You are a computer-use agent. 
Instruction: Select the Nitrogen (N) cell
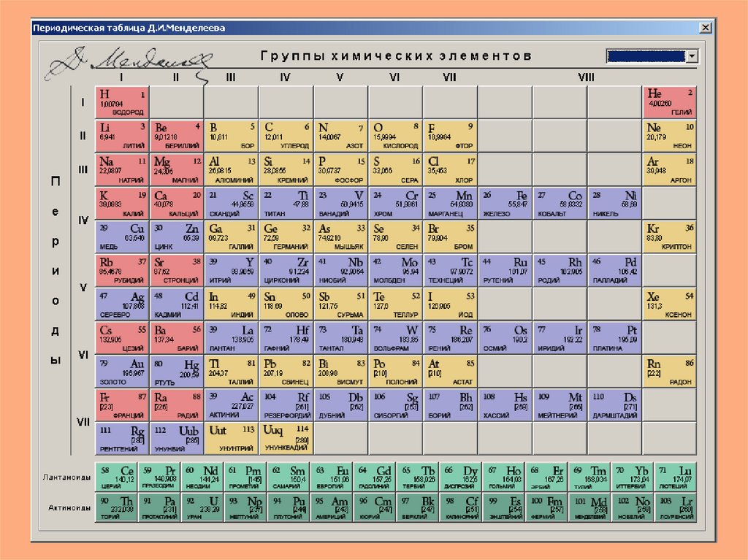[x=341, y=136]
